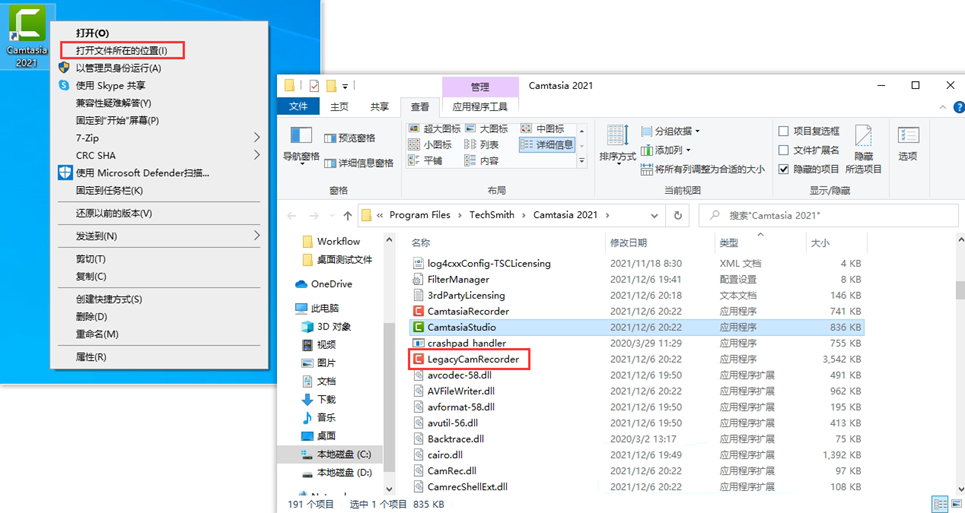Switch to the 主页 ribbon tab
This screenshot has height=513, width=965.
[339, 107]
